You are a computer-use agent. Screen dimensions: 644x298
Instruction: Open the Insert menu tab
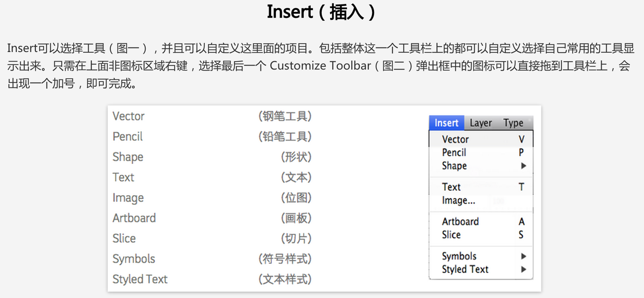click(446, 123)
